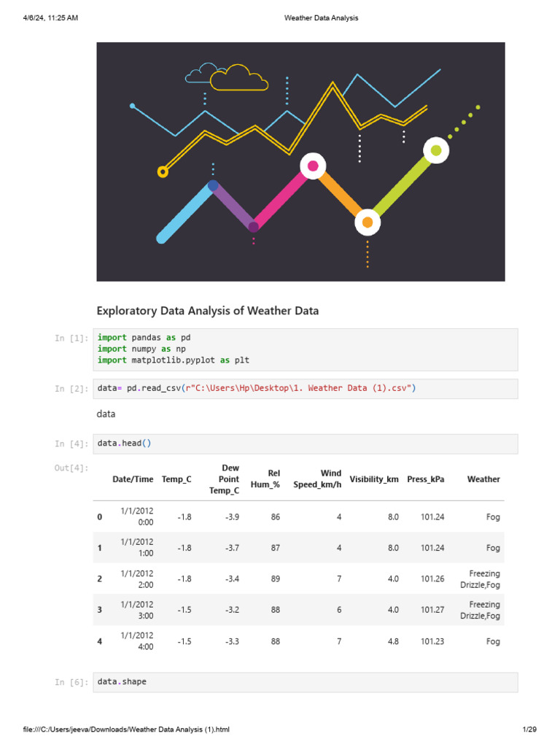Click the data.head() code cell
The image size is (560, 747).
click(306, 444)
